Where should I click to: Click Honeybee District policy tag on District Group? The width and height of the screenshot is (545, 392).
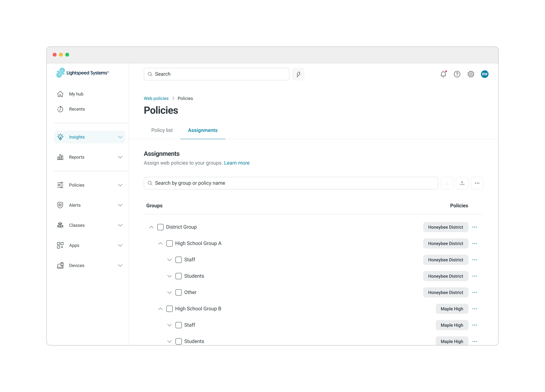[x=445, y=227]
